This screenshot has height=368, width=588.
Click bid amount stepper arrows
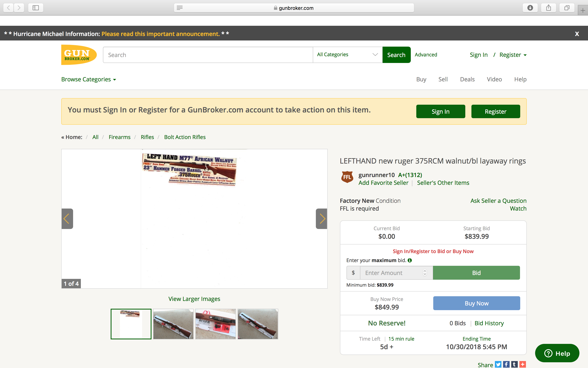425,273
